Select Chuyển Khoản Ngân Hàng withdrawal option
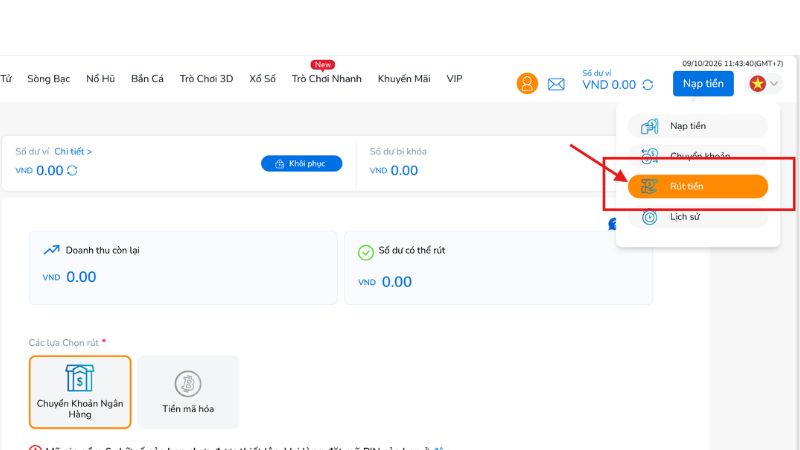This screenshot has height=450, width=800. click(80, 392)
